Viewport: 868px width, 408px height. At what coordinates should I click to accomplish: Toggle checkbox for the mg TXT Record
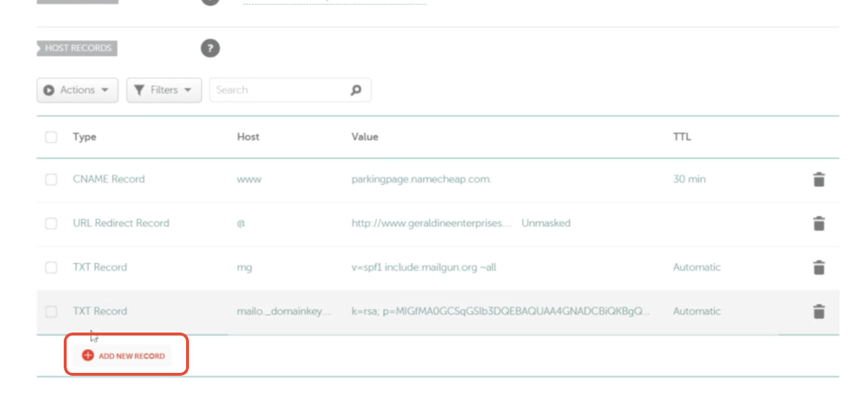(51, 267)
